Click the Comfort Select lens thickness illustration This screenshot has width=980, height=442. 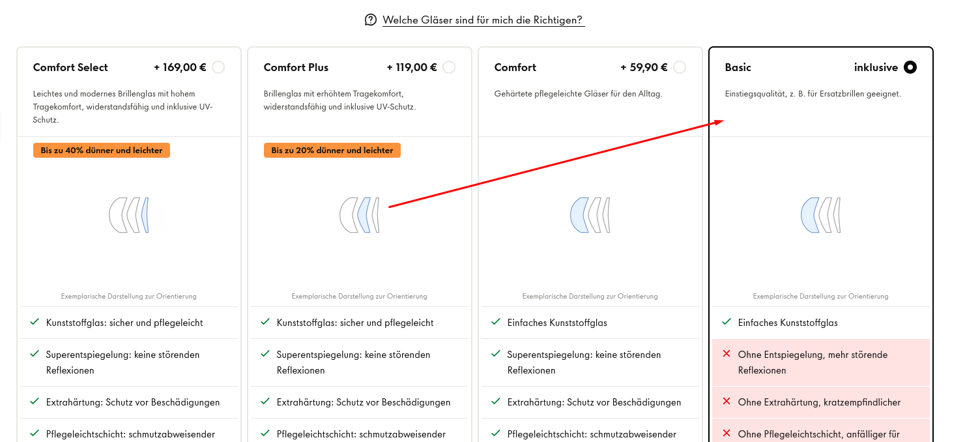(x=130, y=215)
